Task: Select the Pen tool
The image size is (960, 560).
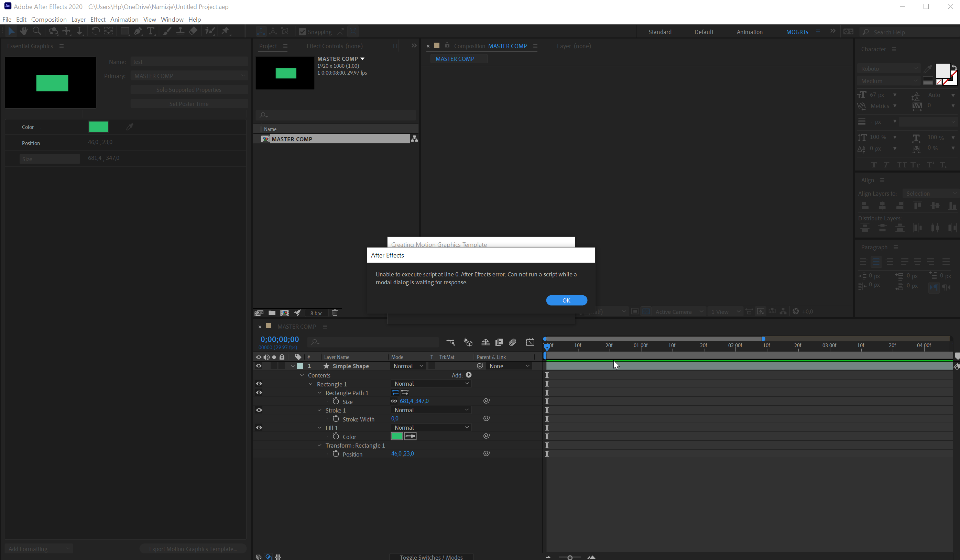Action: [138, 31]
